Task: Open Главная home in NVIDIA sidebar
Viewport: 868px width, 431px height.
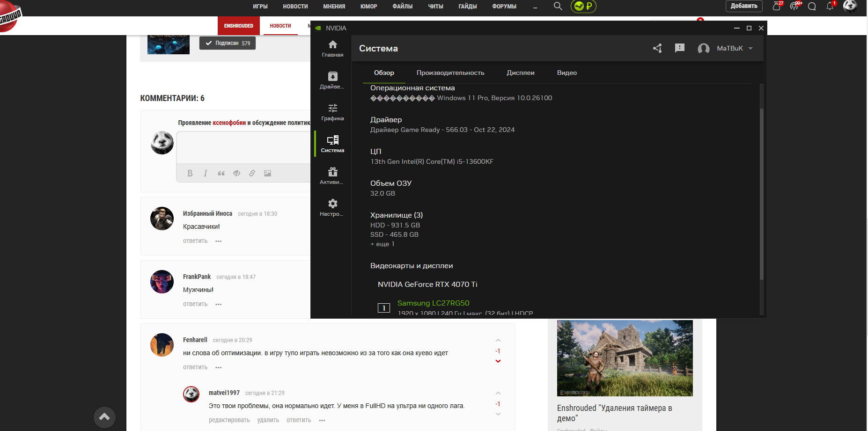Action: tap(332, 49)
